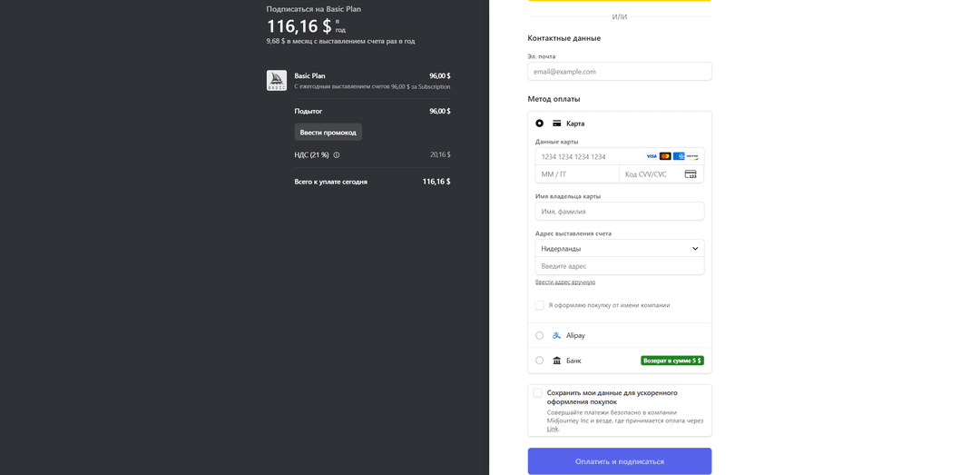Screen dimensions: 980x475
Task: Select the Банк radio button
Action: [539, 361]
